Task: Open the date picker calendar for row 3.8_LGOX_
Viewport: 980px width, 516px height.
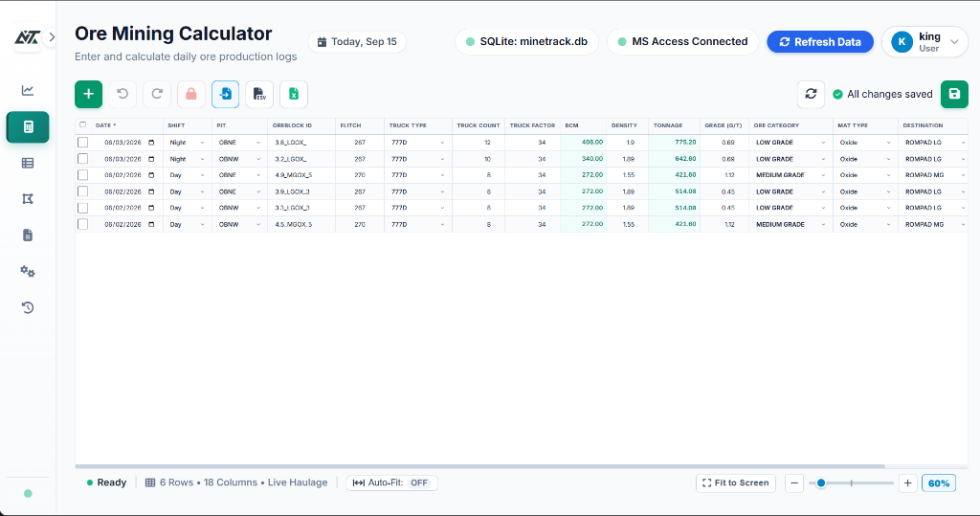Action: [151, 143]
